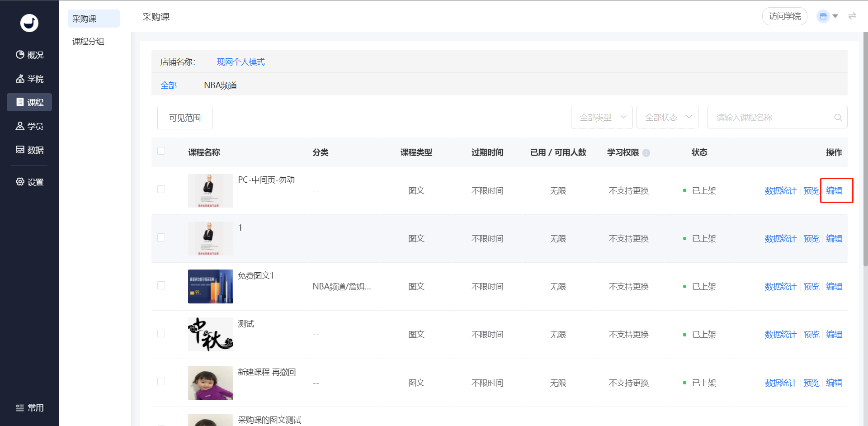Click the category cell NBA频道/詹姆...

pyautogui.click(x=342, y=287)
